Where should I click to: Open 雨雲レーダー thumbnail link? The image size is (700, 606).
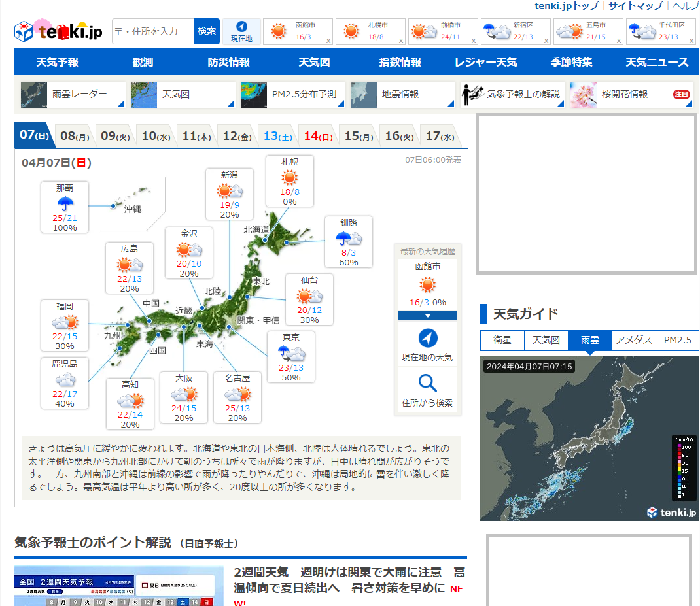coord(73,94)
